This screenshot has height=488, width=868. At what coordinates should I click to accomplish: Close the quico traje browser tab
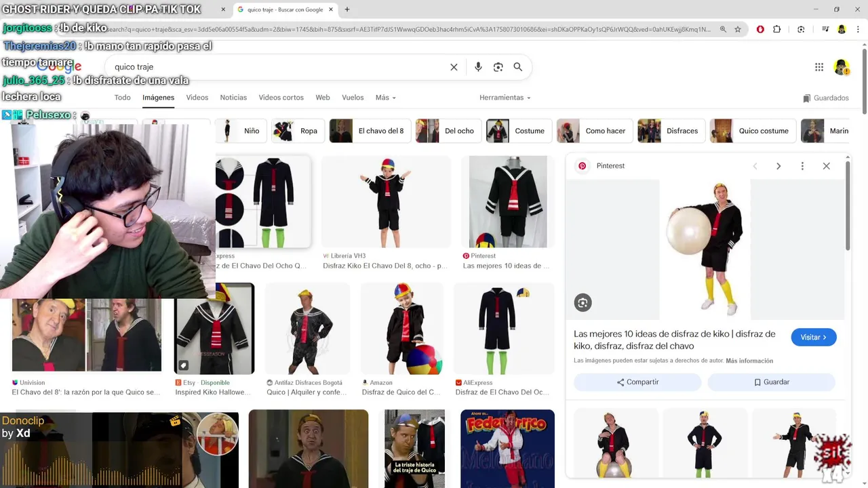click(332, 9)
